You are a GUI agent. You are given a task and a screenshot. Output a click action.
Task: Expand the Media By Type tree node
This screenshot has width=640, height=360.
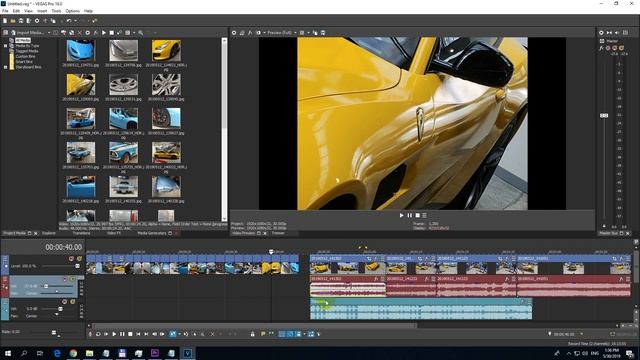pos(6,46)
